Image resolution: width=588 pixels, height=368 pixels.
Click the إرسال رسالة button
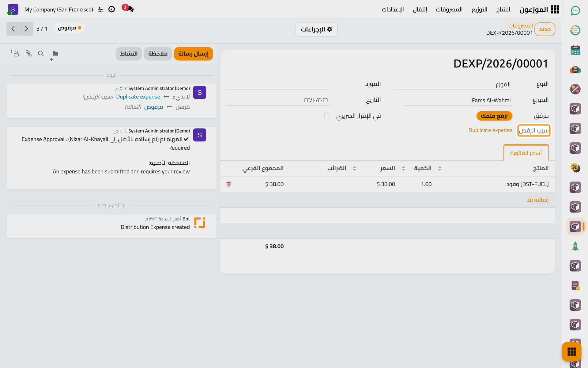193,54
